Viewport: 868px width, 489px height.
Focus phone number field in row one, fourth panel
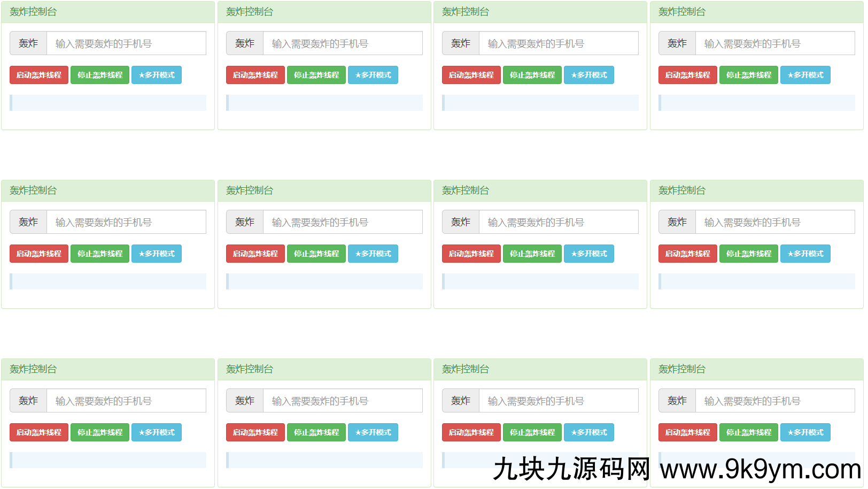pyautogui.click(x=774, y=43)
